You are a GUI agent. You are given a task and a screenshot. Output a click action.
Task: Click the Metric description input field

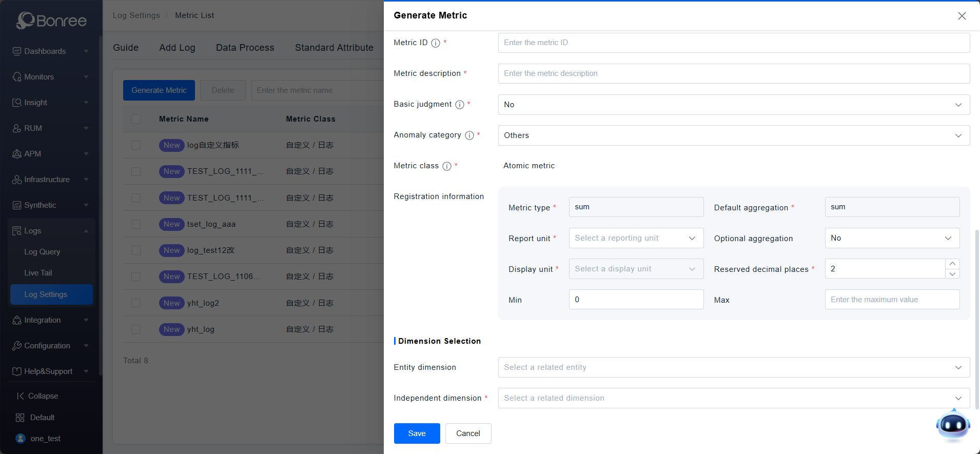[x=733, y=73]
